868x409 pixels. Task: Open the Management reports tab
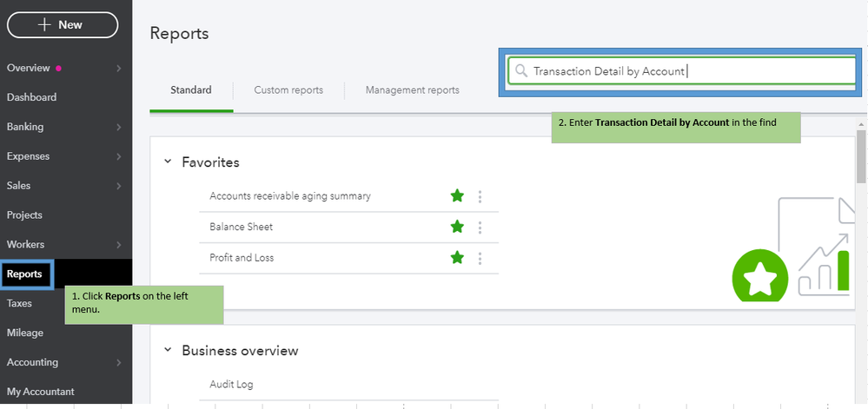pyautogui.click(x=412, y=90)
